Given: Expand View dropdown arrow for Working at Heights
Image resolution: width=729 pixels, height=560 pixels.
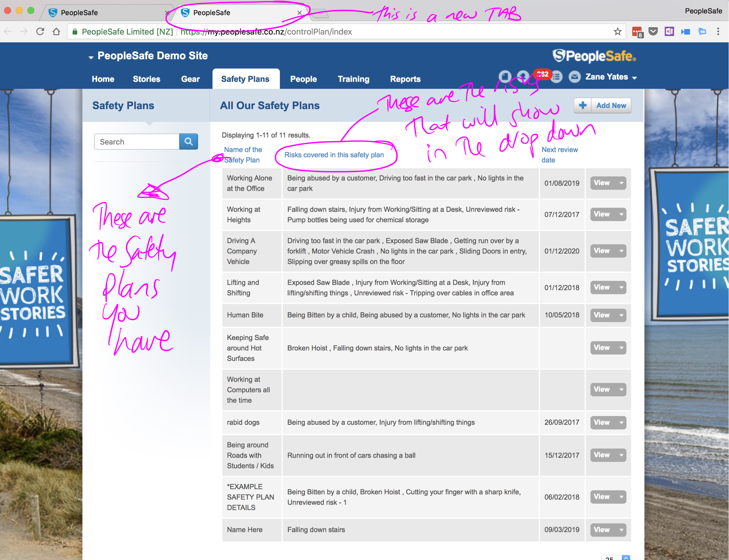Looking at the screenshot, I should pyautogui.click(x=621, y=214).
